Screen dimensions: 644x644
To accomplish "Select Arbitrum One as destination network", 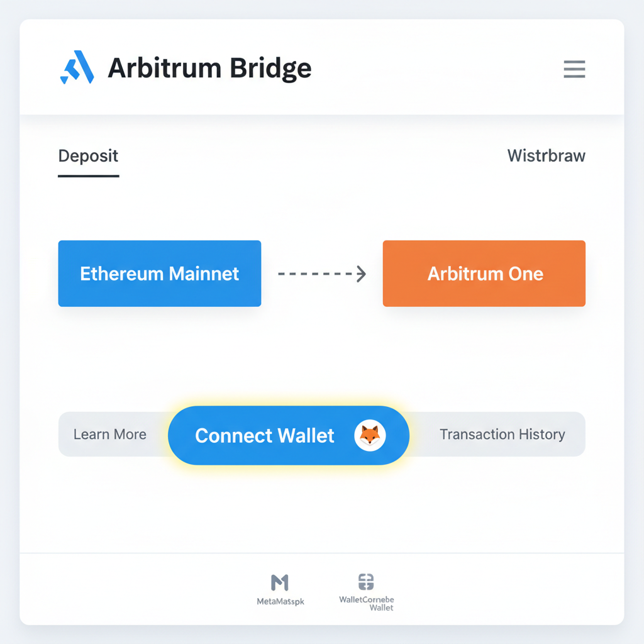I will 484,274.
